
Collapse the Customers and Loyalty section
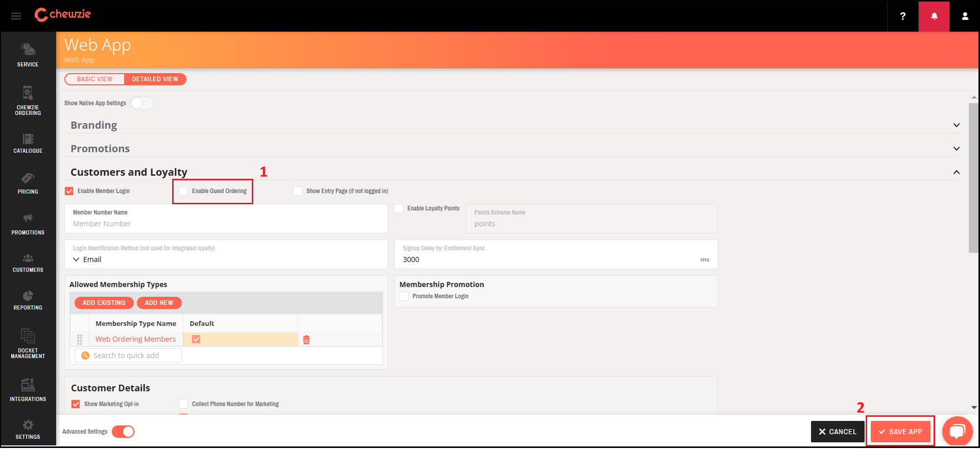click(956, 172)
